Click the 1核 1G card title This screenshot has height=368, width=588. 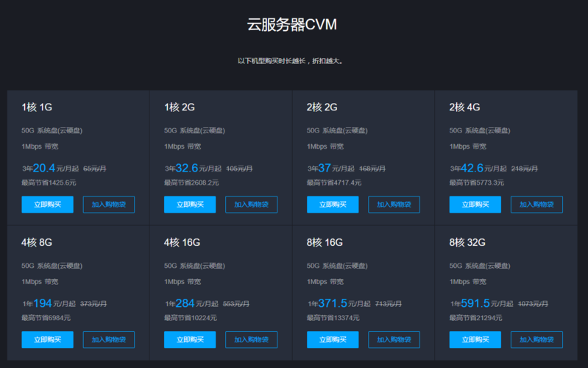pos(37,107)
